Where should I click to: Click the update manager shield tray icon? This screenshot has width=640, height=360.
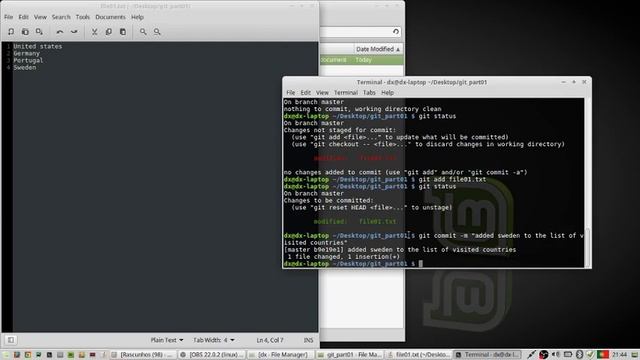590,354
